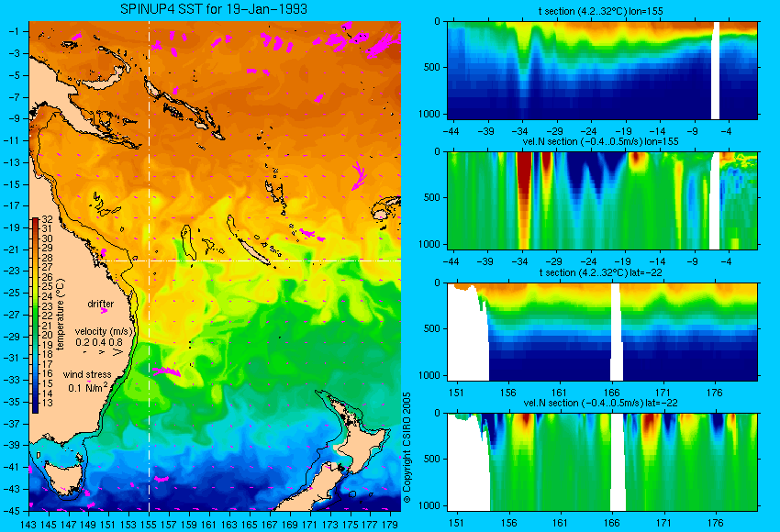This screenshot has width=780, height=532.
Task: Click the magenta drifter marker under 'drifter'
Action: click(x=104, y=311)
